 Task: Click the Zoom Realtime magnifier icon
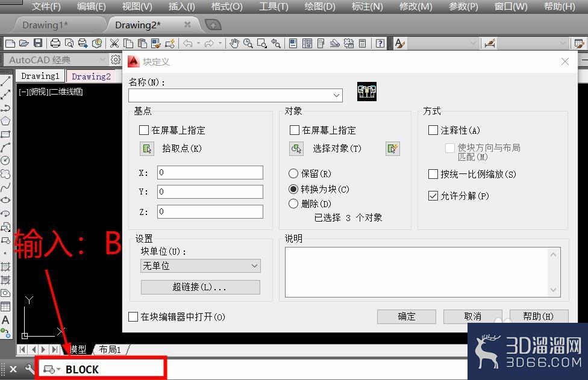(x=248, y=43)
